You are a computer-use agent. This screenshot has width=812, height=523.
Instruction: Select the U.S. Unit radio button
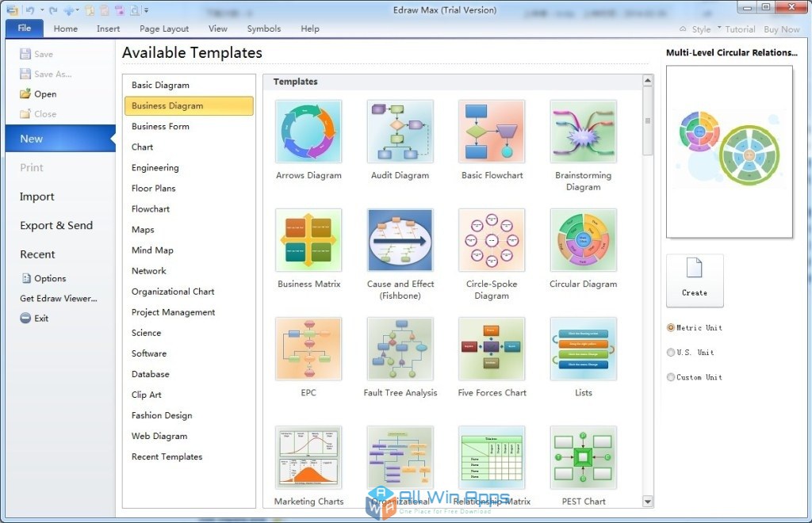(x=671, y=353)
